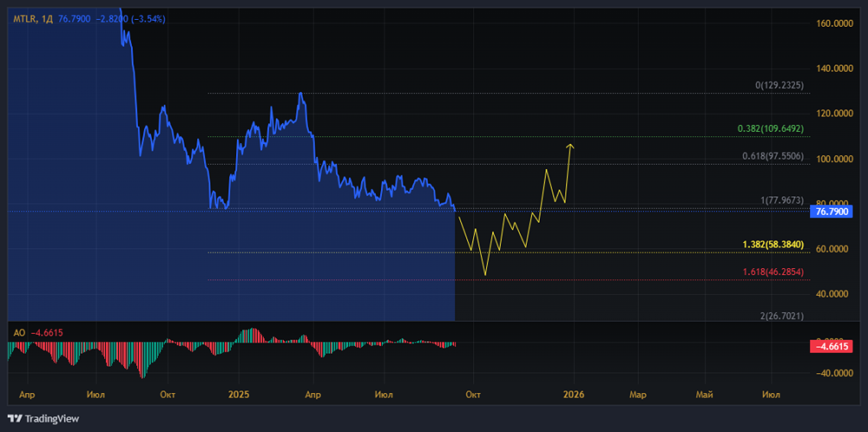Click the 76.7900 value in chart legend
This screenshot has height=432, width=868.
74,19
